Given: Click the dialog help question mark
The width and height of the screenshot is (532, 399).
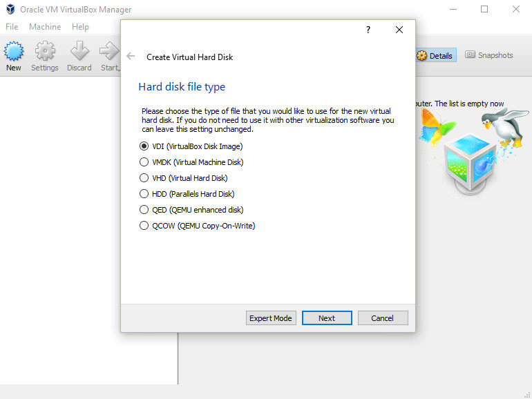Looking at the screenshot, I should tap(368, 30).
